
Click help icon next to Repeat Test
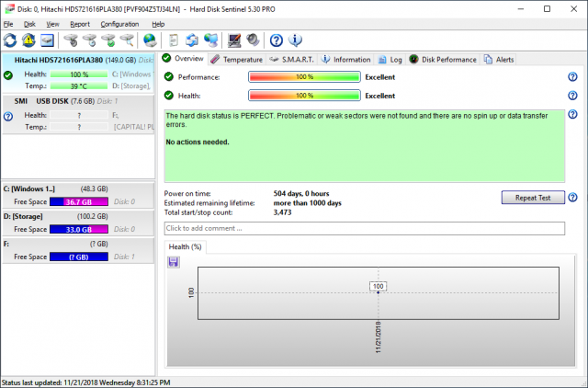[572, 198]
